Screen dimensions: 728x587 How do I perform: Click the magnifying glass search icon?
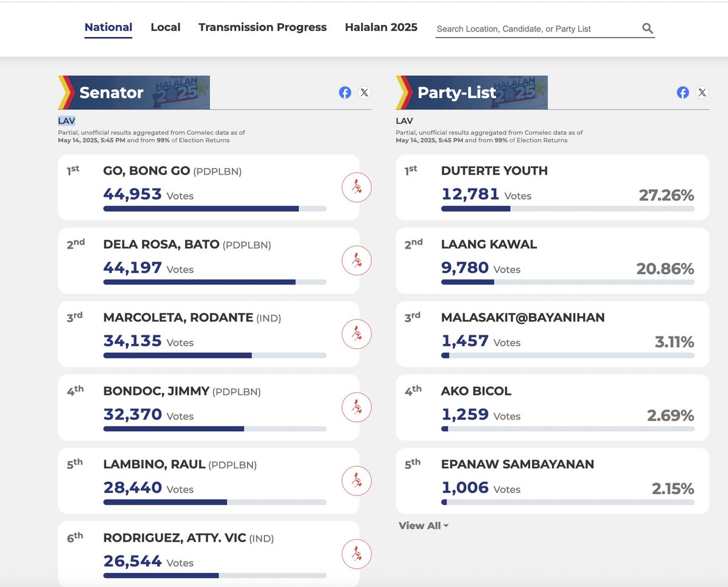tap(647, 28)
